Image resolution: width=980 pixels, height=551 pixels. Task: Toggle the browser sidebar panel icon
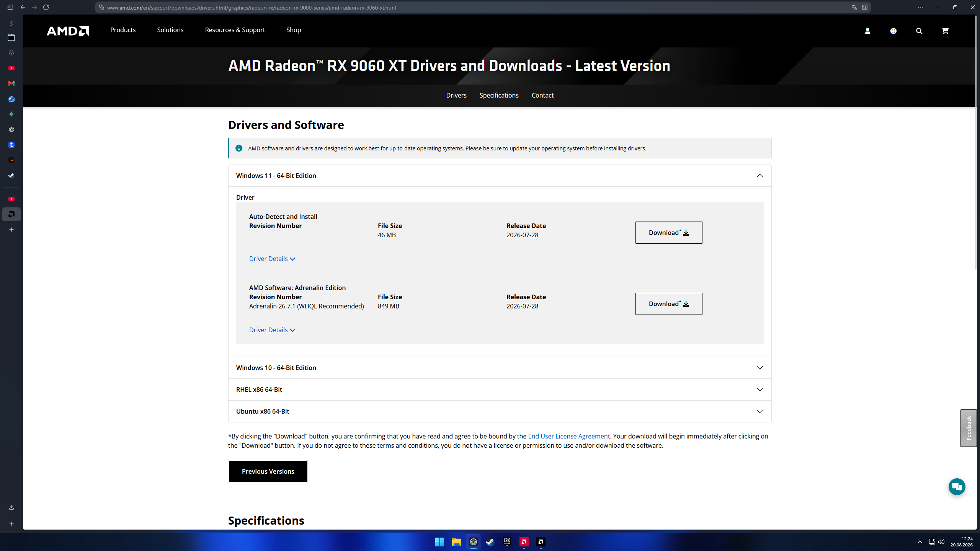(10, 7)
